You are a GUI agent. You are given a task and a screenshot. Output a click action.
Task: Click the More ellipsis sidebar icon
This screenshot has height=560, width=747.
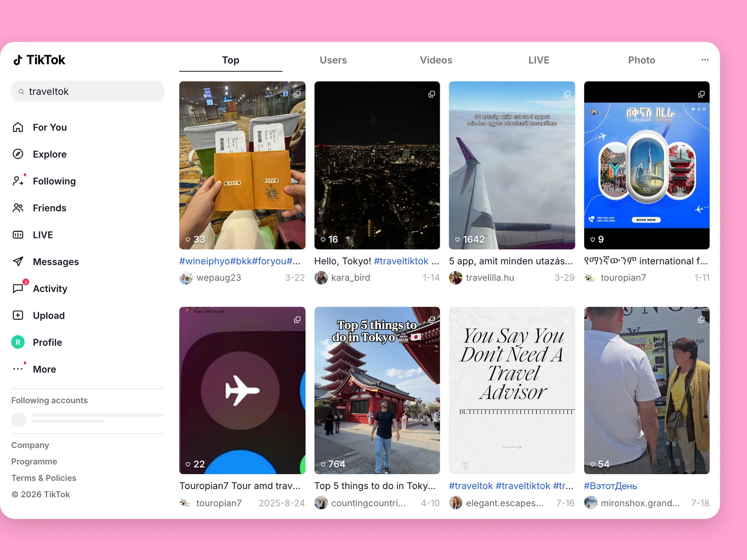[x=18, y=369]
